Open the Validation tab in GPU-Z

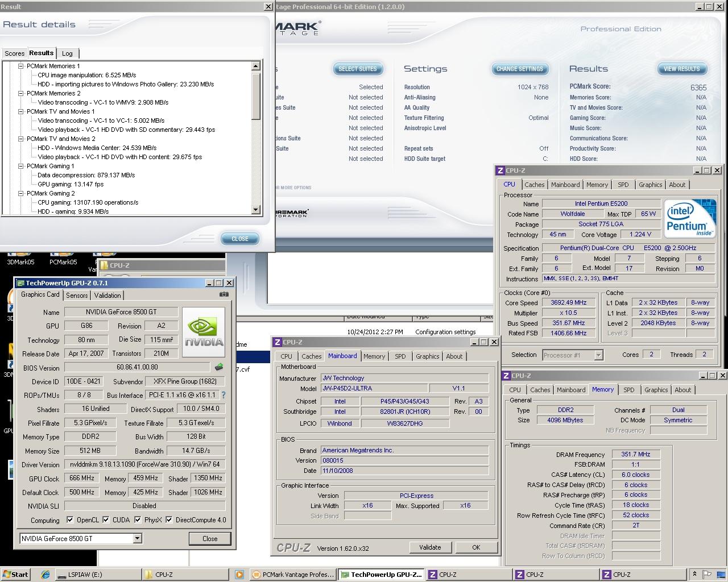[107, 296]
